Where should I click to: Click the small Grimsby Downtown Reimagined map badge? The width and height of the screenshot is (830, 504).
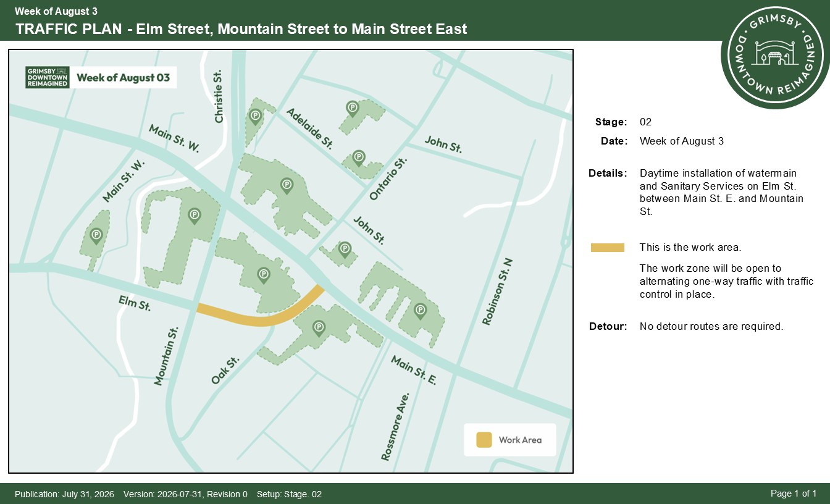point(47,78)
